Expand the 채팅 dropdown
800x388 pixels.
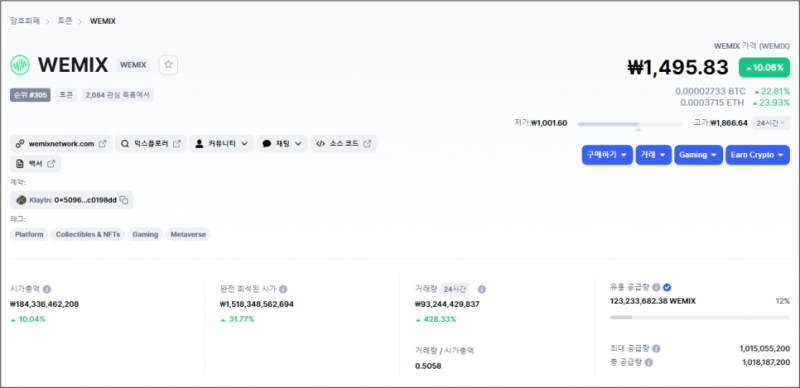[x=282, y=144]
